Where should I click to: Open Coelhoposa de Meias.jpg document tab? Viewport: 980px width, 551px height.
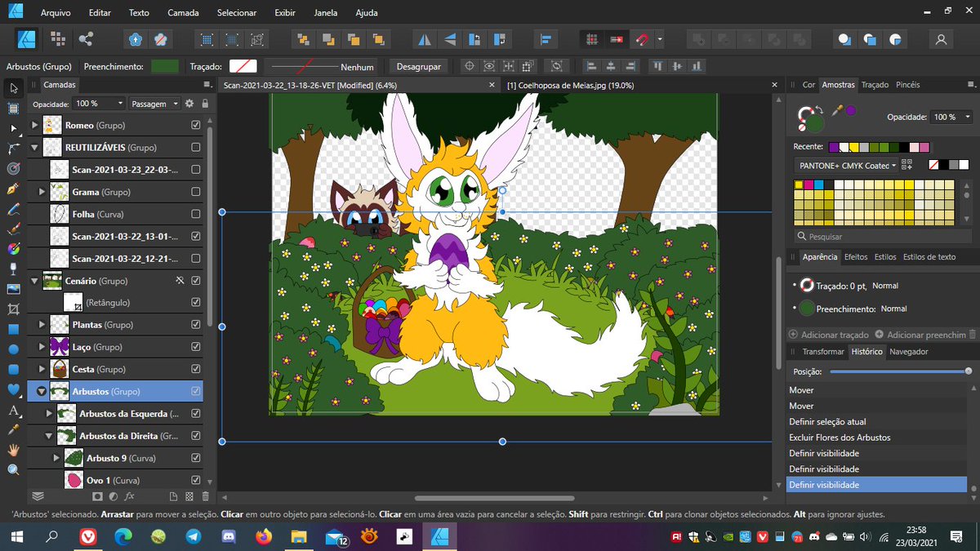(x=570, y=85)
